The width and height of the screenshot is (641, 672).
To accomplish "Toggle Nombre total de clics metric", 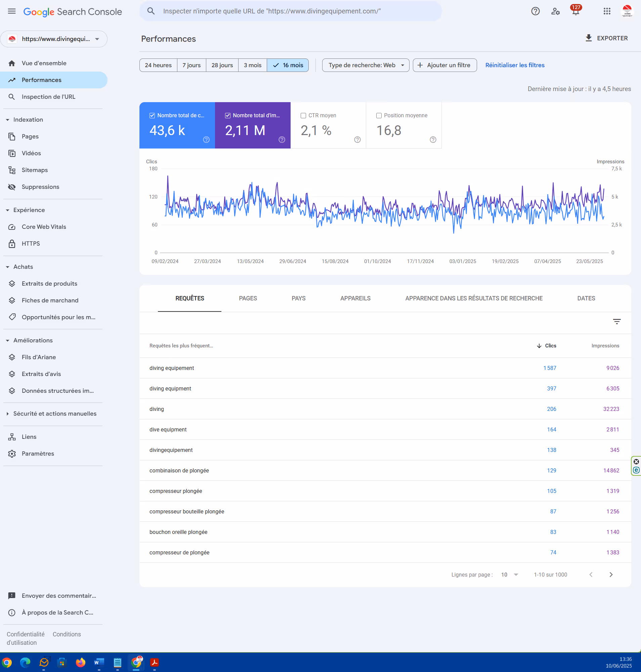I will click(152, 116).
